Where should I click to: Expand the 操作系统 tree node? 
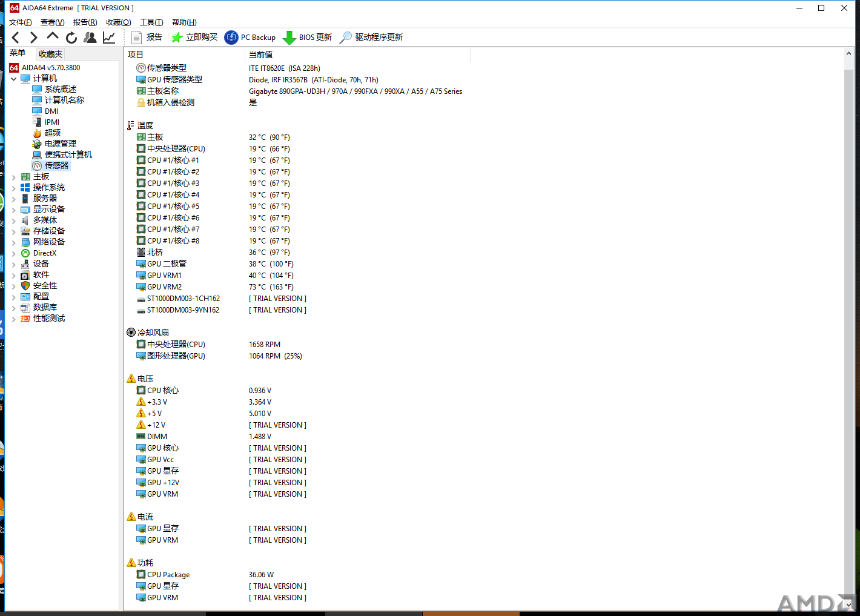(13, 188)
